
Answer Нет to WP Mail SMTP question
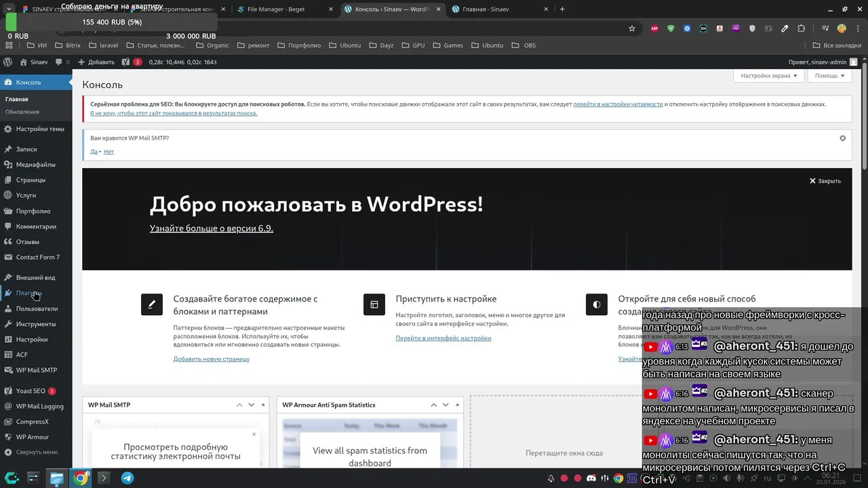pyautogui.click(x=108, y=152)
